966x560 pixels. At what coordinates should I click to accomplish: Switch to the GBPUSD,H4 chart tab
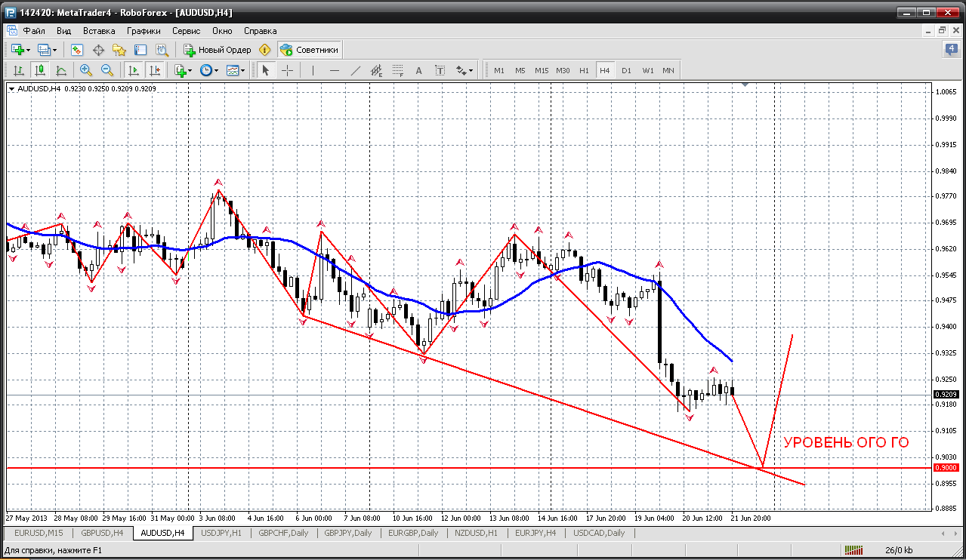point(101,533)
